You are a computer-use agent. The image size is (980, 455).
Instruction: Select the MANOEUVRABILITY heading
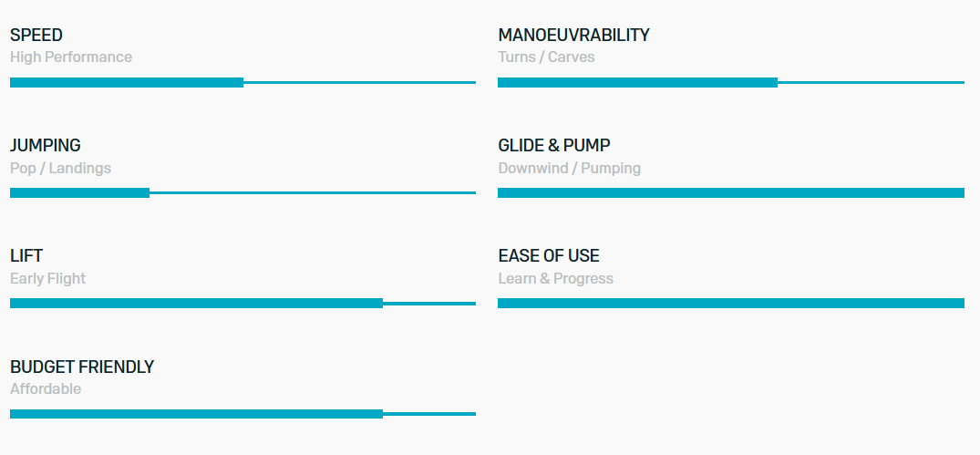click(x=573, y=35)
